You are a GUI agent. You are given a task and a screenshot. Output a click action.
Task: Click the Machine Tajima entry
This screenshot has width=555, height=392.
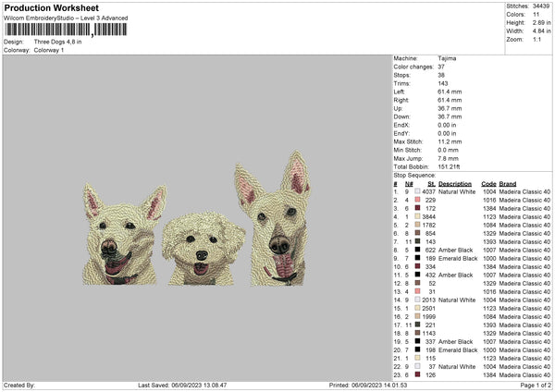[447, 57]
